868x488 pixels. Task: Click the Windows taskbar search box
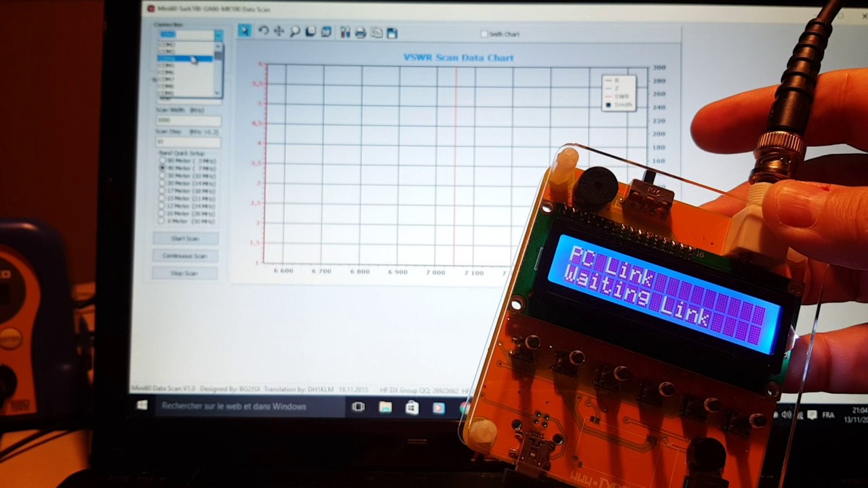point(250,406)
